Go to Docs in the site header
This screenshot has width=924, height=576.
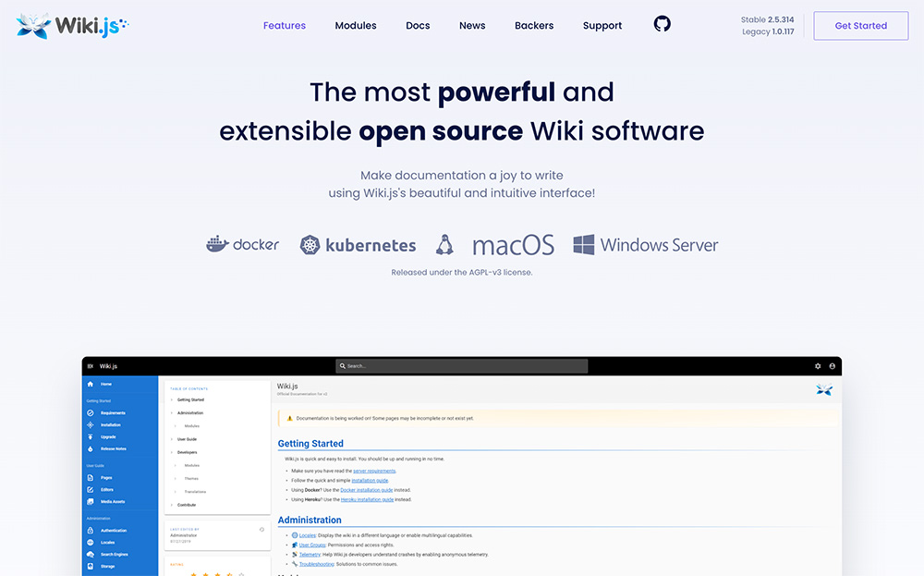point(418,25)
